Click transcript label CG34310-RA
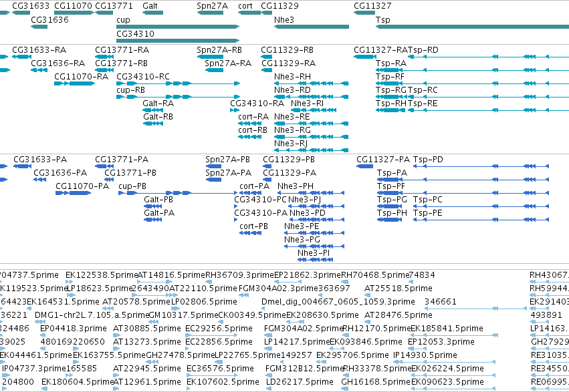The image size is (569, 392). (x=257, y=104)
